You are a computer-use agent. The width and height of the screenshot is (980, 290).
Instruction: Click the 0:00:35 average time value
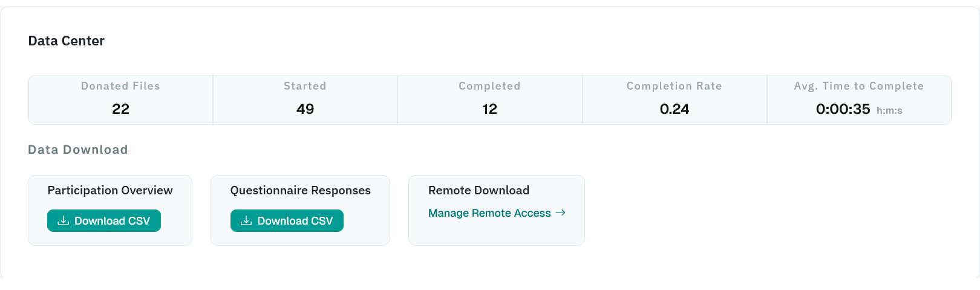pyautogui.click(x=843, y=109)
